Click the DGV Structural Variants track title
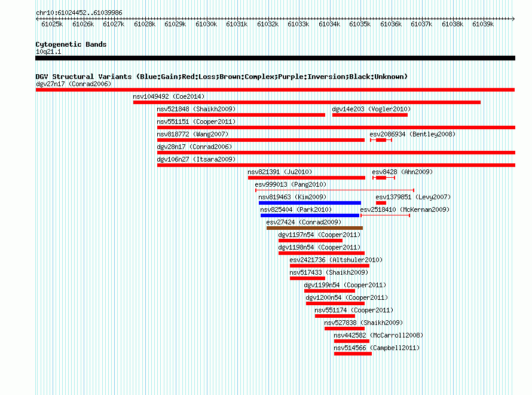This screenshot has width=532, height=395. click(x=222, y=77)
